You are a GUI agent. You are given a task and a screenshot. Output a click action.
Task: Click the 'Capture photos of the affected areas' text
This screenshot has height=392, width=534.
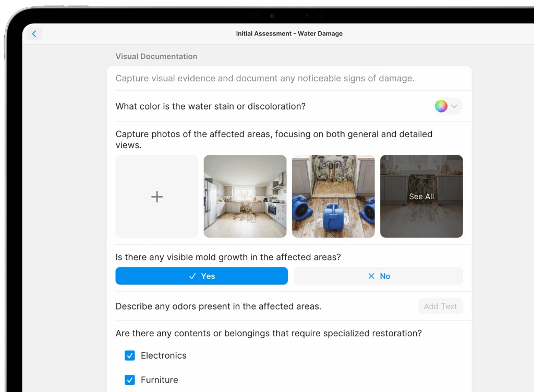274,140
